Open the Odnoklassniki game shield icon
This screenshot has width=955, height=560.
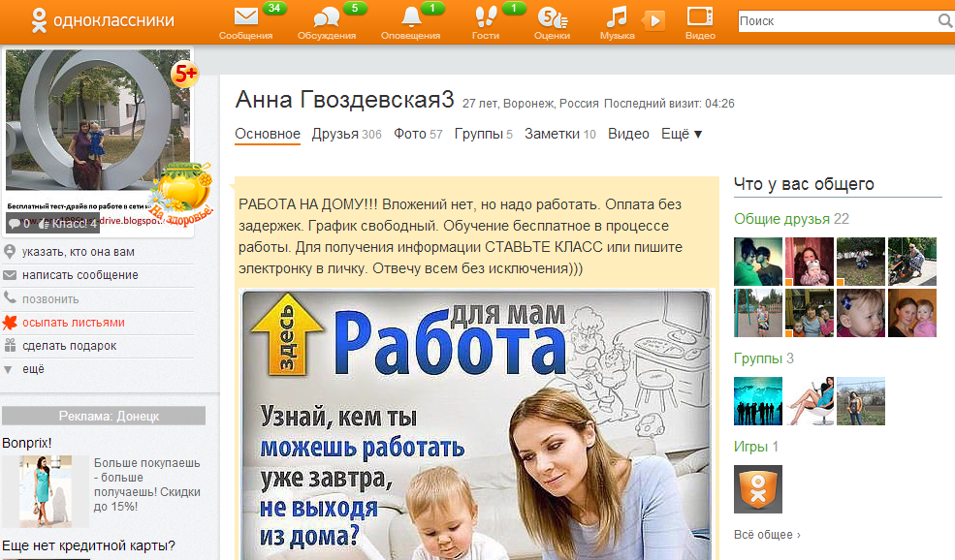[x=758, y=489]
